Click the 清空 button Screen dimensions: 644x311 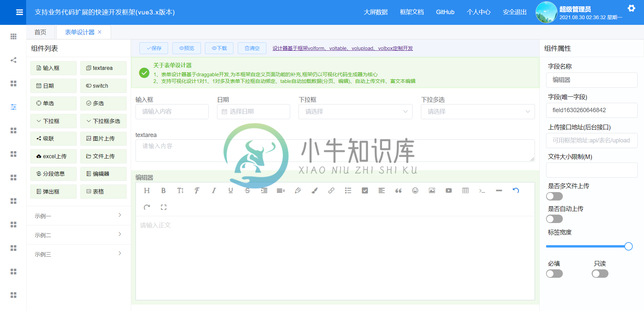coord(252,48)
